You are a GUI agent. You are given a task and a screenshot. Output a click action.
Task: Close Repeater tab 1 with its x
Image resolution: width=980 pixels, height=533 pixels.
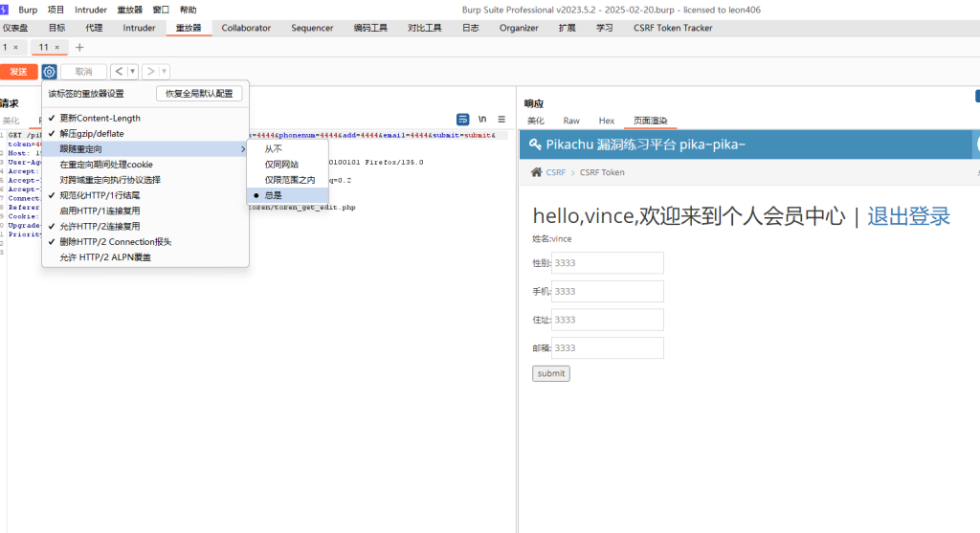tap(15, 48)
